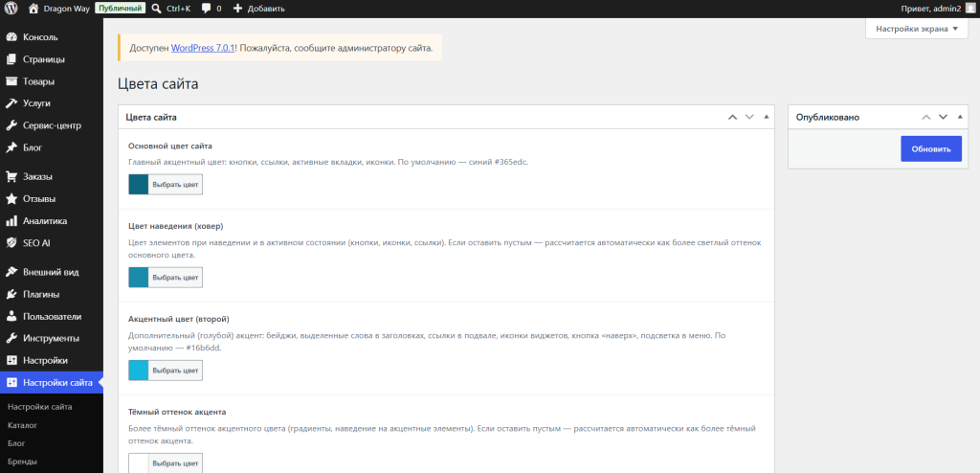980x473 pixels.
Task: Collapse the Опубликовано panel
Action: [961, 117]
